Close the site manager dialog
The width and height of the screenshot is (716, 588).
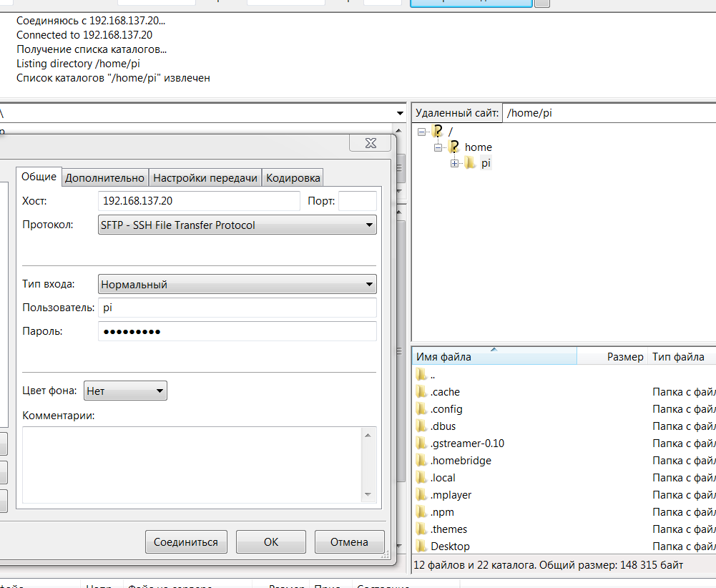tap(371, 143)
